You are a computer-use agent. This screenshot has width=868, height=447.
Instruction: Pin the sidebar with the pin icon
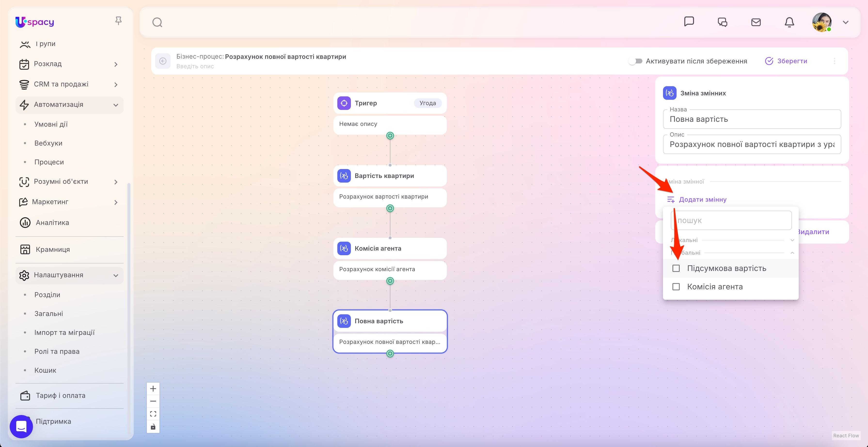(118, 21)
